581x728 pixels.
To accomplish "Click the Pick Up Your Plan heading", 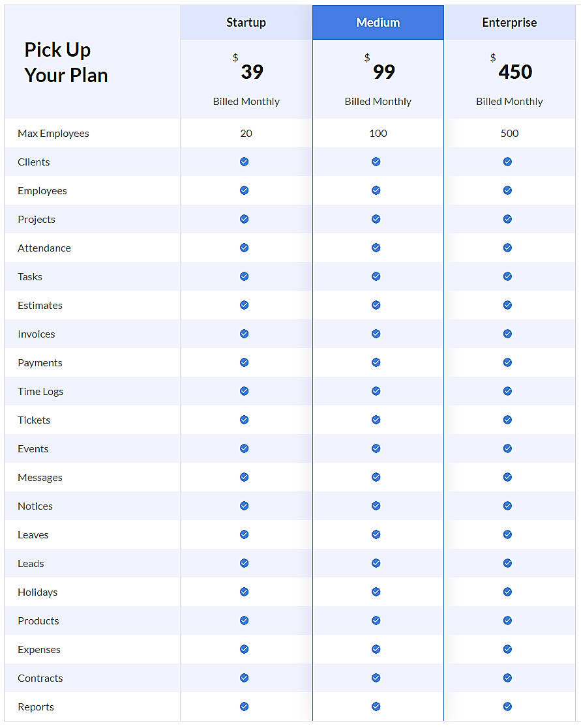I will [66, 63].
